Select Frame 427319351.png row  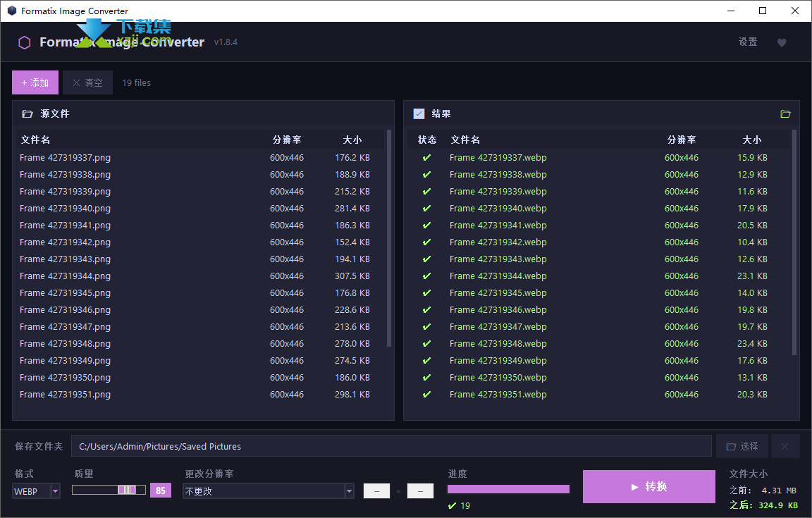pos(201,395)
